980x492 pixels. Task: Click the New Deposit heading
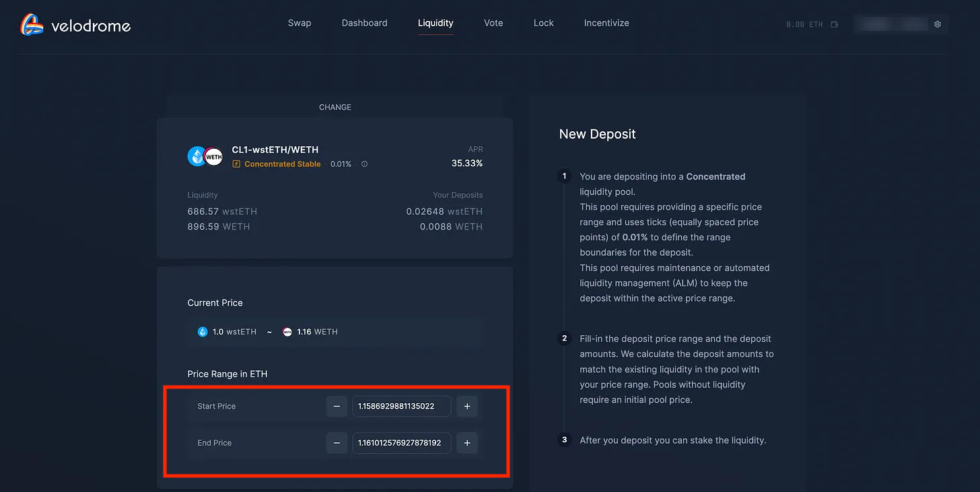[x=598, y=134]
